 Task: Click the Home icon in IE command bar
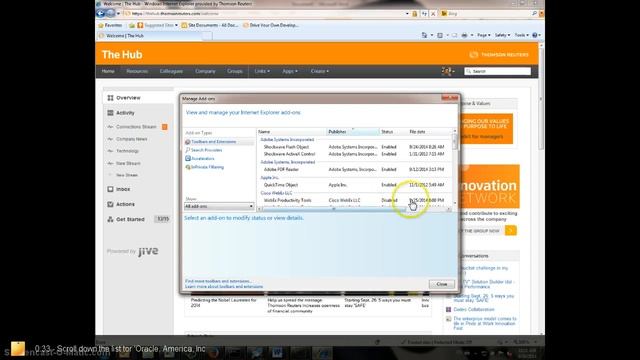coord(424,36)
